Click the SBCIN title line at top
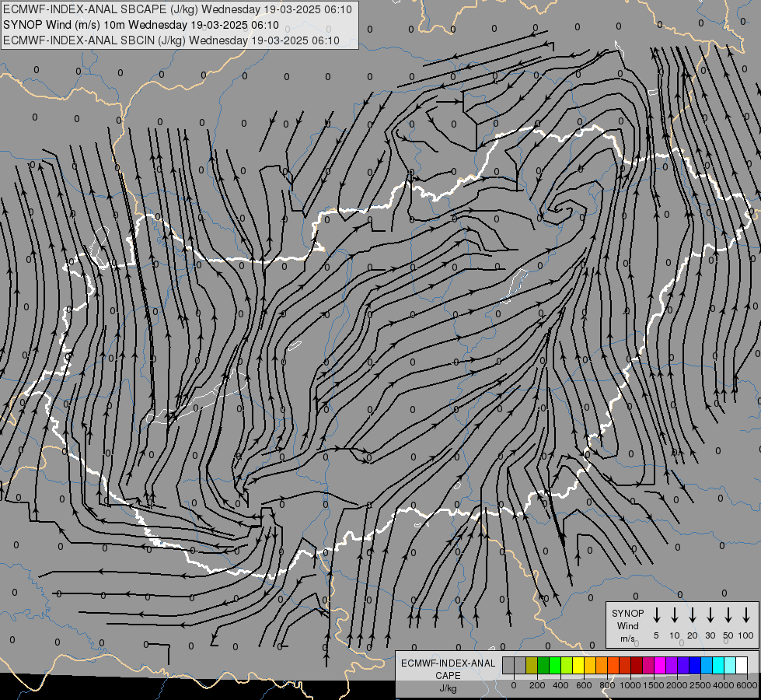The width and height of the screenshot is (761, 700). 171,40
